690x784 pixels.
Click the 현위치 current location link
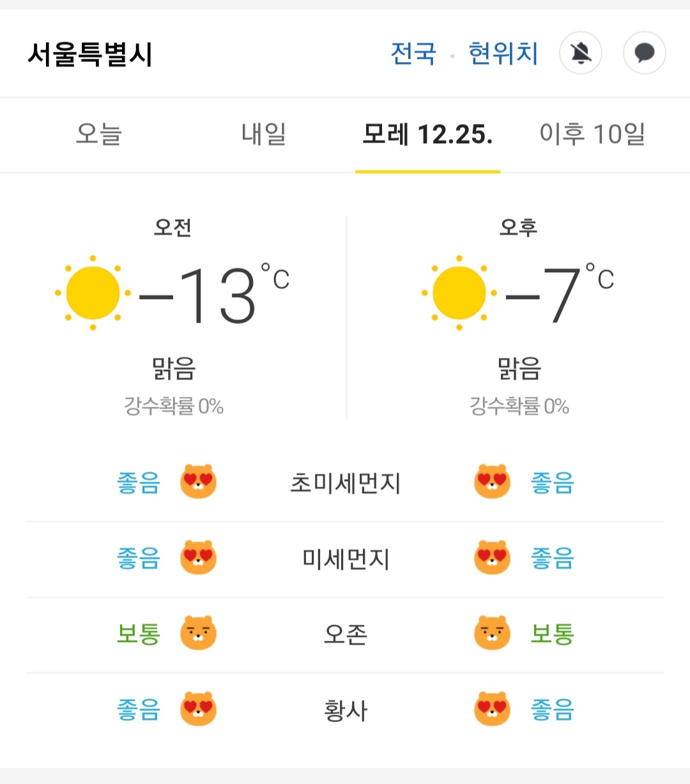point(503,54)
